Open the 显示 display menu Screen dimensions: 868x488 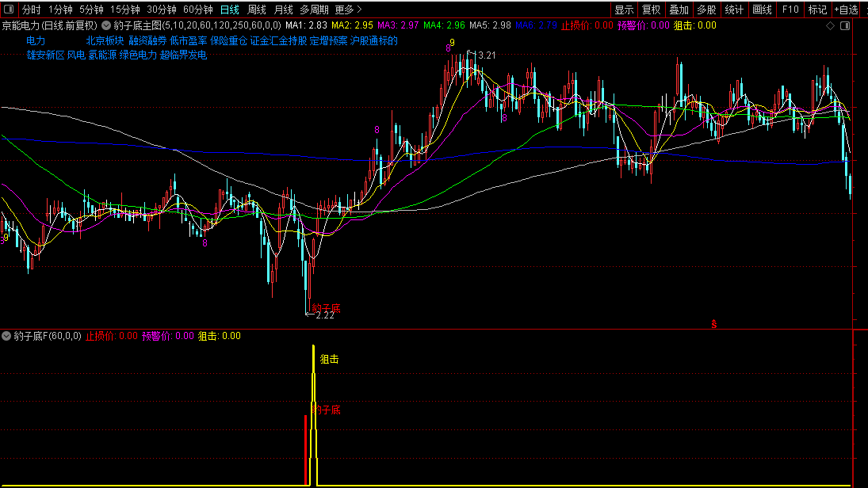pyautogui.click(x=624, y=10)
